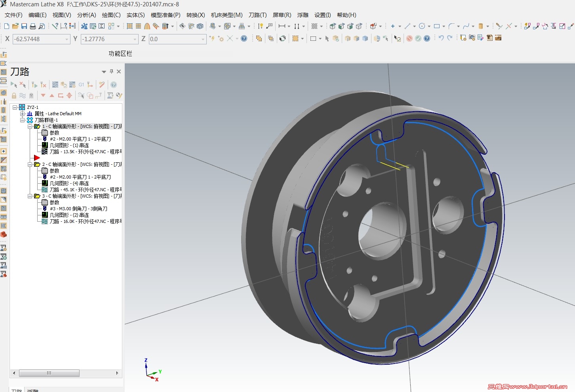Viewport: 575px width, 392px height.
Task: Click the Print icon in the toolbar
Action: (x=33, y=26)
